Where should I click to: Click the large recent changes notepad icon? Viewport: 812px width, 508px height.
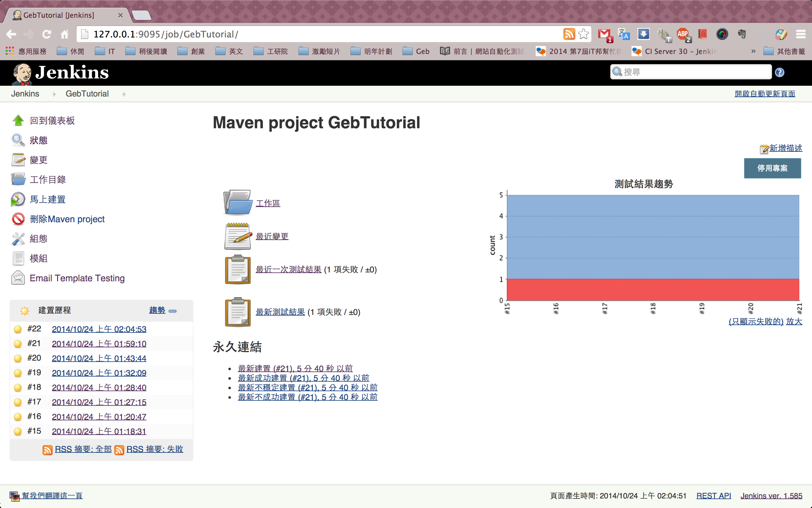click(x=238, y=236)
